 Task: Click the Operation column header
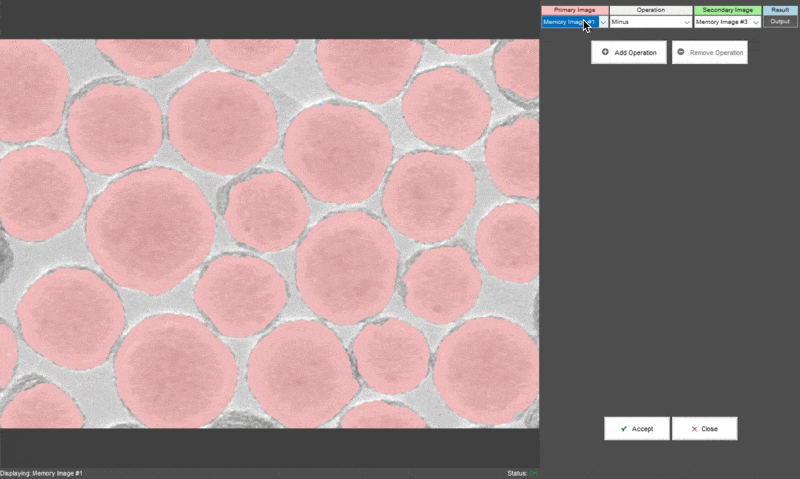tap(651, 10)
